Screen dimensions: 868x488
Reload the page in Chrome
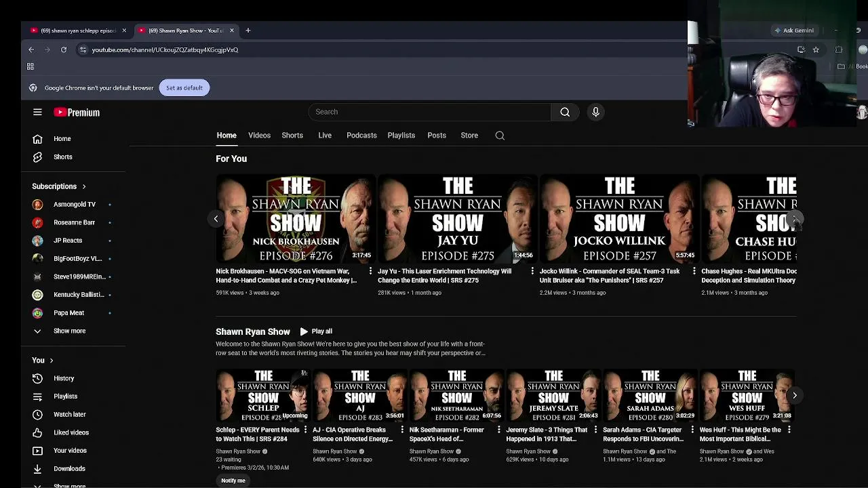coord(64,49)
